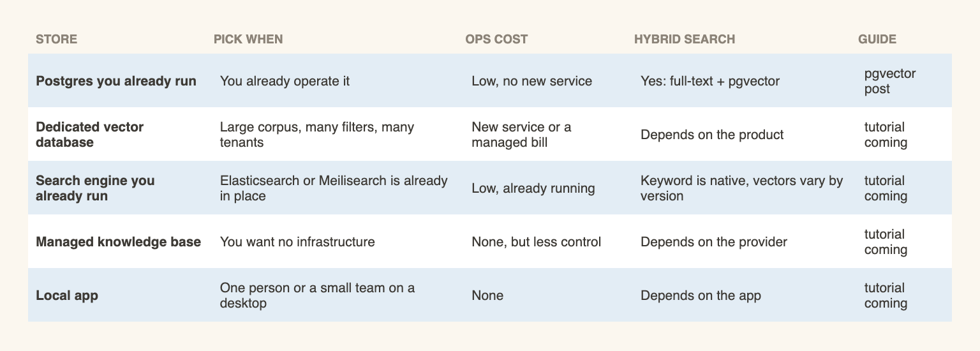Click 'New service or a managed bill'
The image size is (980, 351).
521,135
